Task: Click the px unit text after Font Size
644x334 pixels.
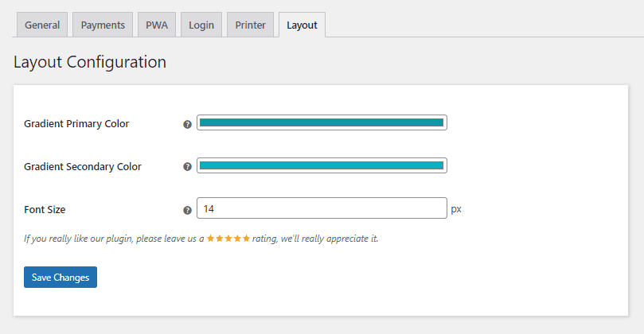Action: tap(456, 209)
